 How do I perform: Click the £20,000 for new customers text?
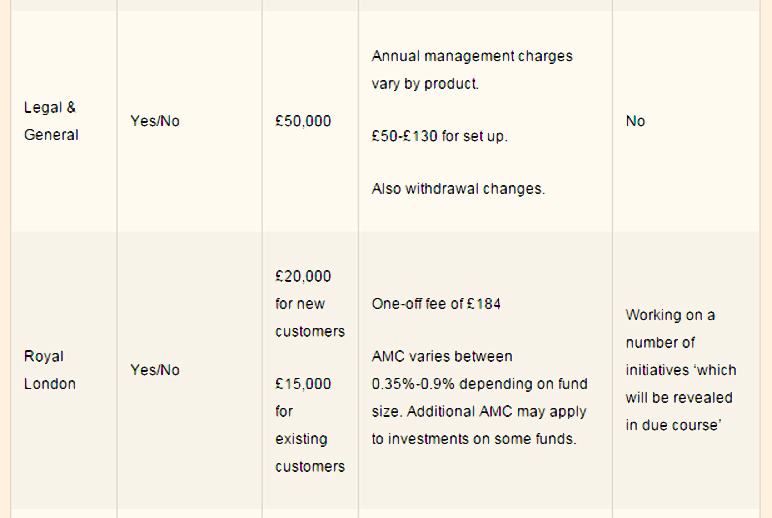310,304
